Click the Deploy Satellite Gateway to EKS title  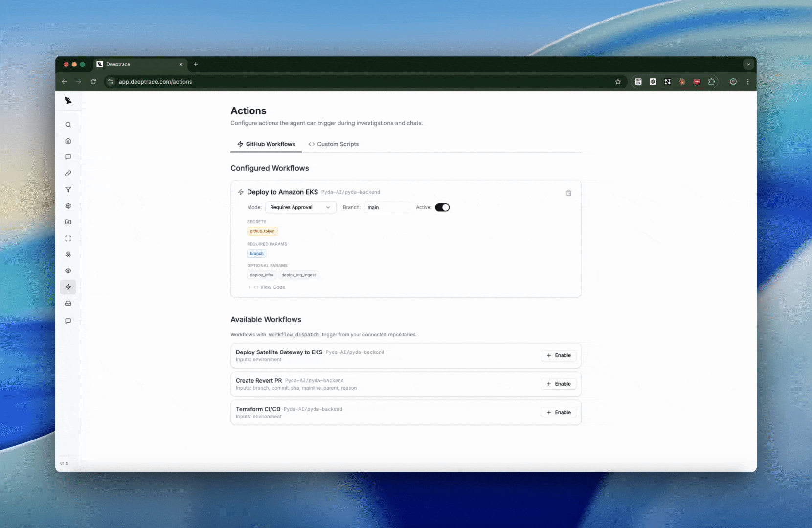pos(279,352)
